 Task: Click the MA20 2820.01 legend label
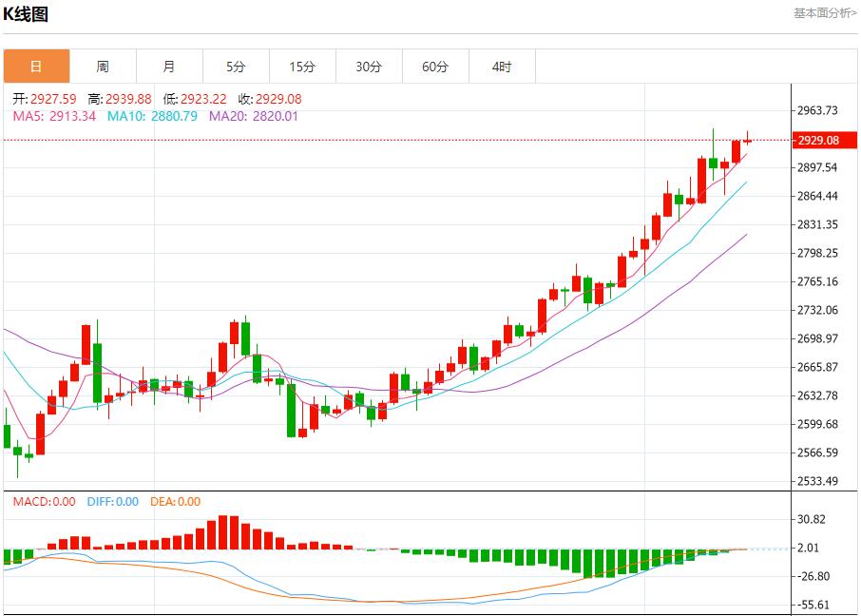tap(253, 116)
